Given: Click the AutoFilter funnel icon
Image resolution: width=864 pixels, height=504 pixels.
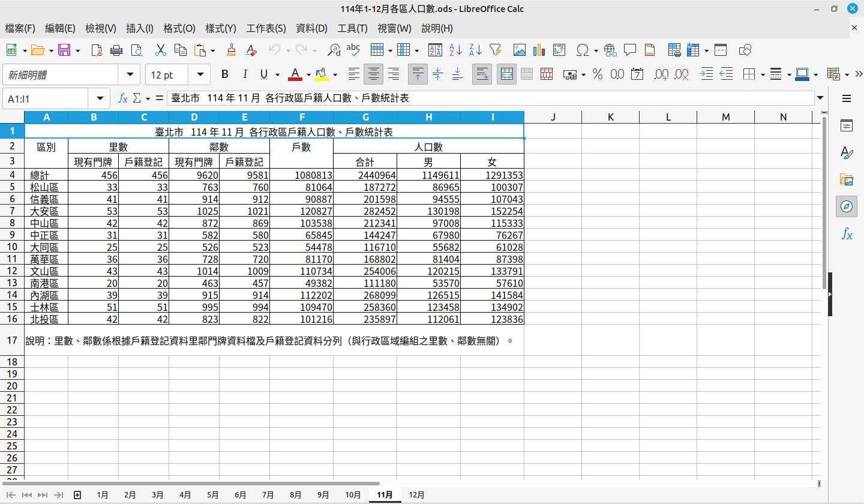Looking at the screenshot, I should coord(495,50).
